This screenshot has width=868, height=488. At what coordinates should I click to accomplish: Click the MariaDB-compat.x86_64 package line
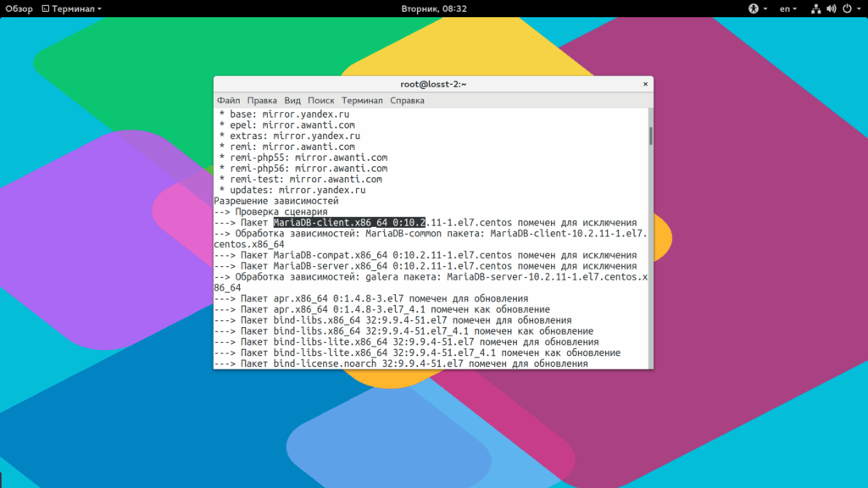pyautogui.click(x=426, y=255)
